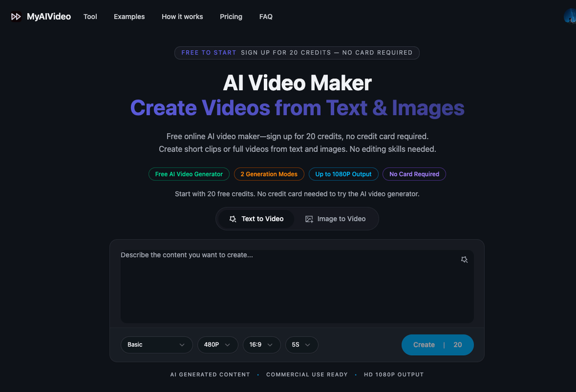576x392 pixels.
Task: Open the 5S duration dropdown
Action: click(302, 345)
